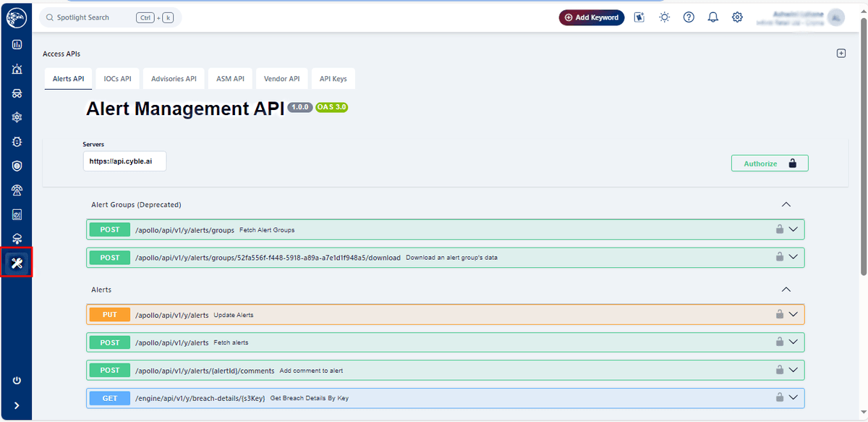
Task: Click lock icon on Fetch alerts row
Action: coord(780,342)
